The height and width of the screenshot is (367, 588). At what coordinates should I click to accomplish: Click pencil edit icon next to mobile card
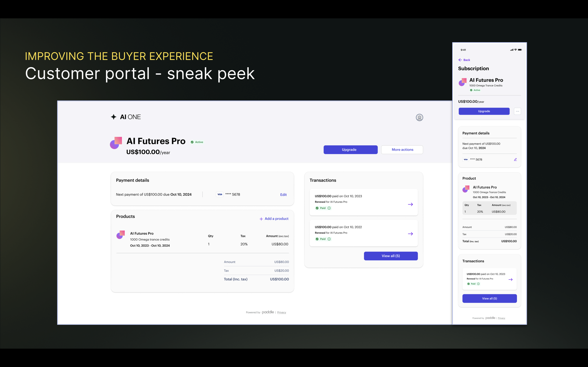[515, 159]
